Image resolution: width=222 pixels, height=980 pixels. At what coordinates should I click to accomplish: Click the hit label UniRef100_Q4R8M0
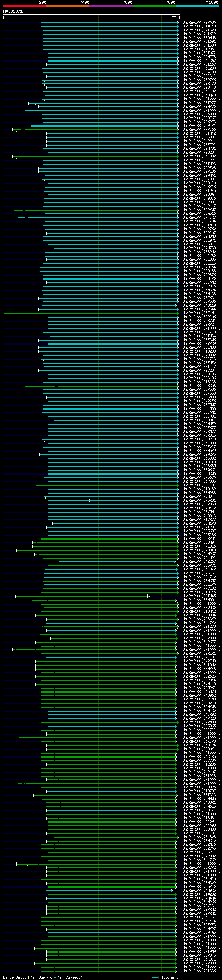[x=199, y=964]
